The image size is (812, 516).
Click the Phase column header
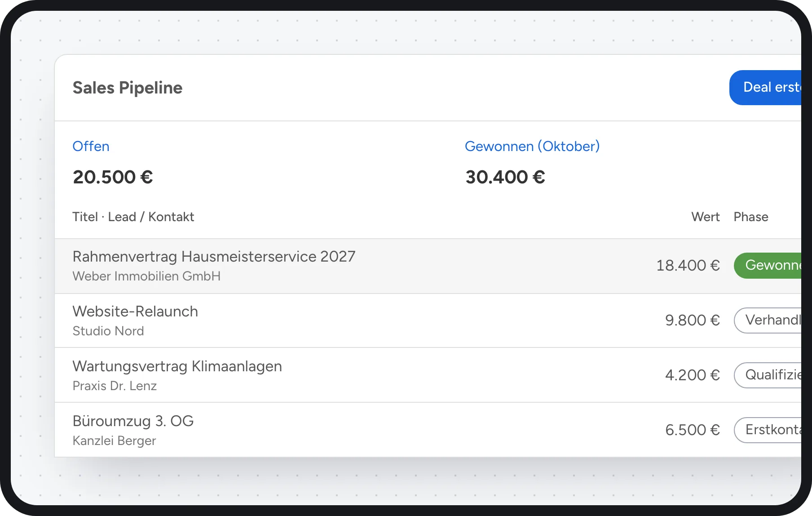(751, 217)
